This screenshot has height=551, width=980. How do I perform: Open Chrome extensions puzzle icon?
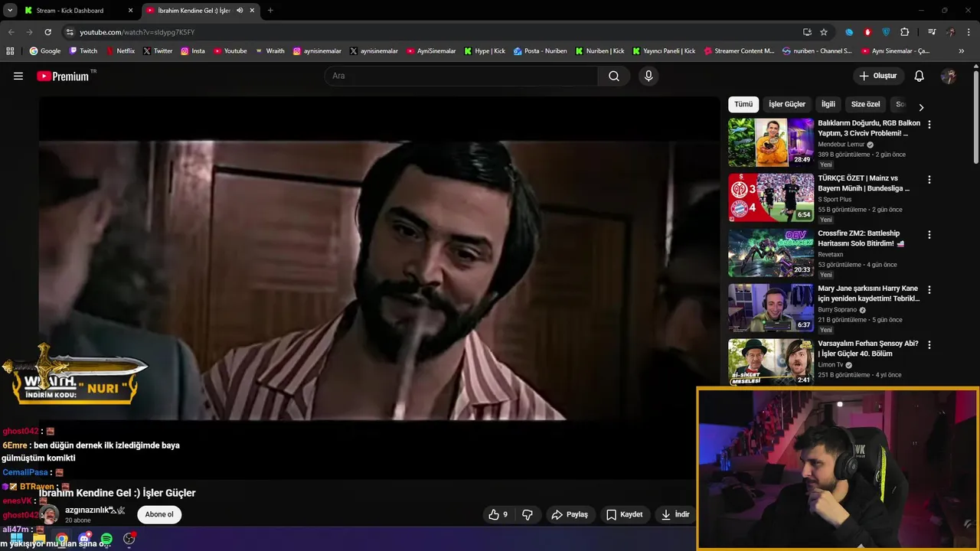(905, 32)
